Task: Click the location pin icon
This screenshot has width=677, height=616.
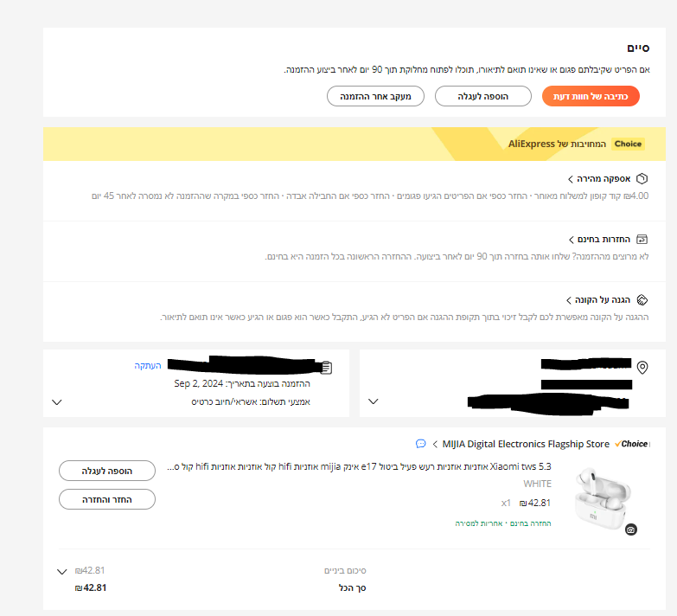Action: point(642,367)
